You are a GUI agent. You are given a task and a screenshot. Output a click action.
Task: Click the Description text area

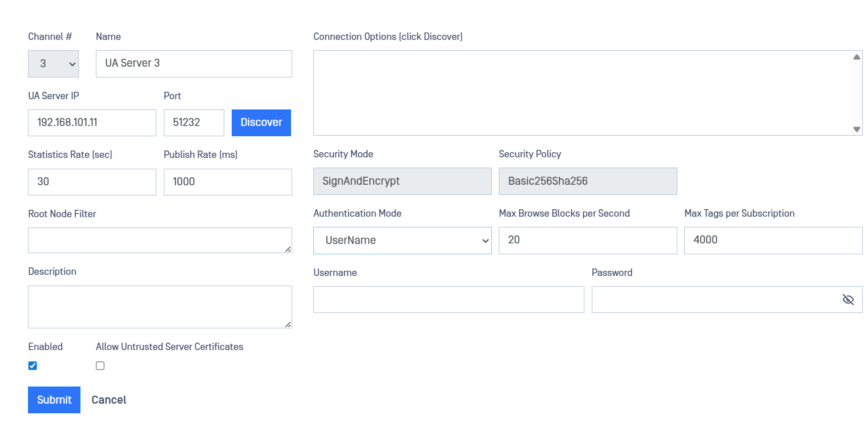(160, 307)
